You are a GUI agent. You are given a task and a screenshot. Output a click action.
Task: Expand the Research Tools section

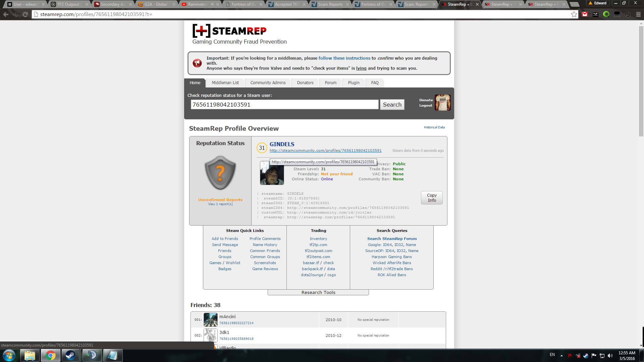coord(318,292)
